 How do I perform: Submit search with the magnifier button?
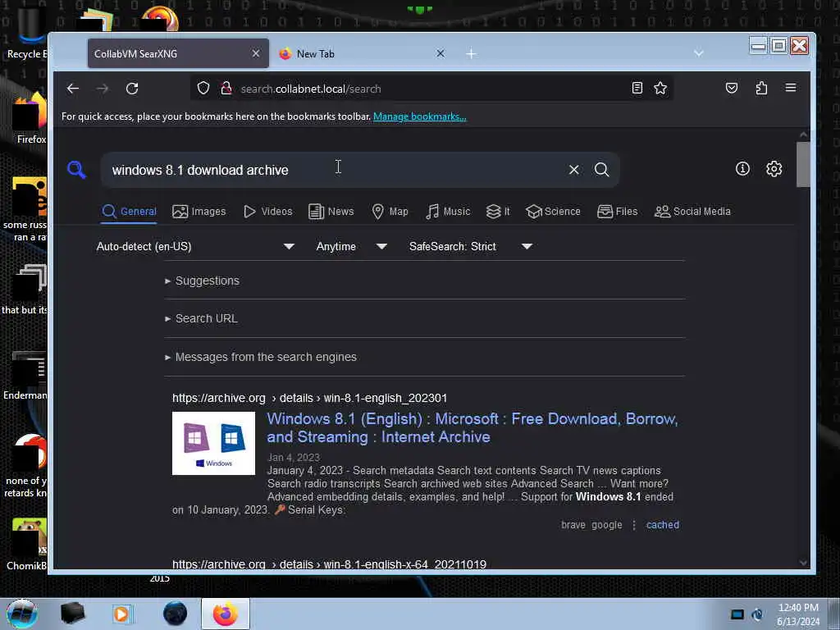click(x=601, y=169)
